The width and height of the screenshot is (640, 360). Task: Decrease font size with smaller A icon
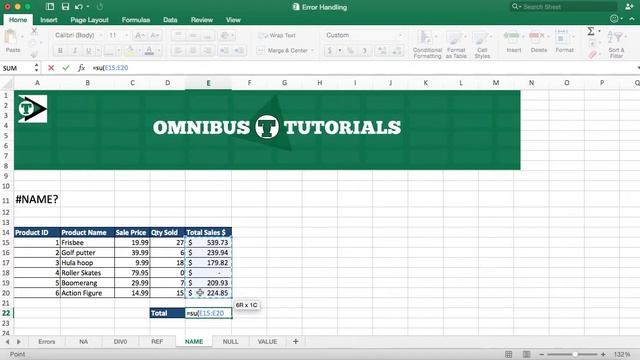154,36
